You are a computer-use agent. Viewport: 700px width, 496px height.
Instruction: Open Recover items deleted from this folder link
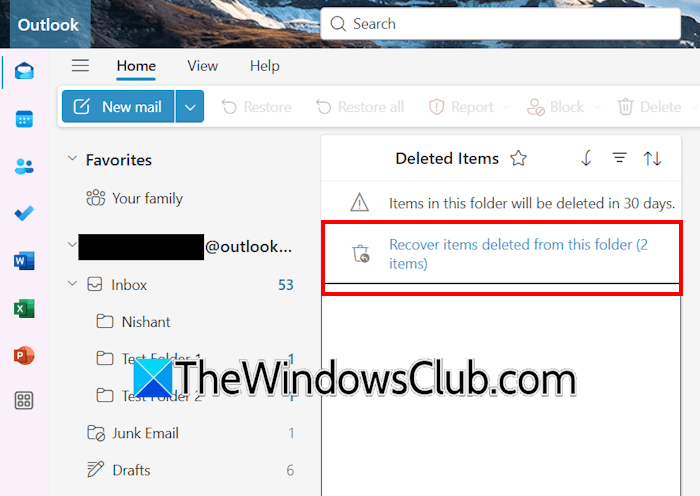click(518, 254)
